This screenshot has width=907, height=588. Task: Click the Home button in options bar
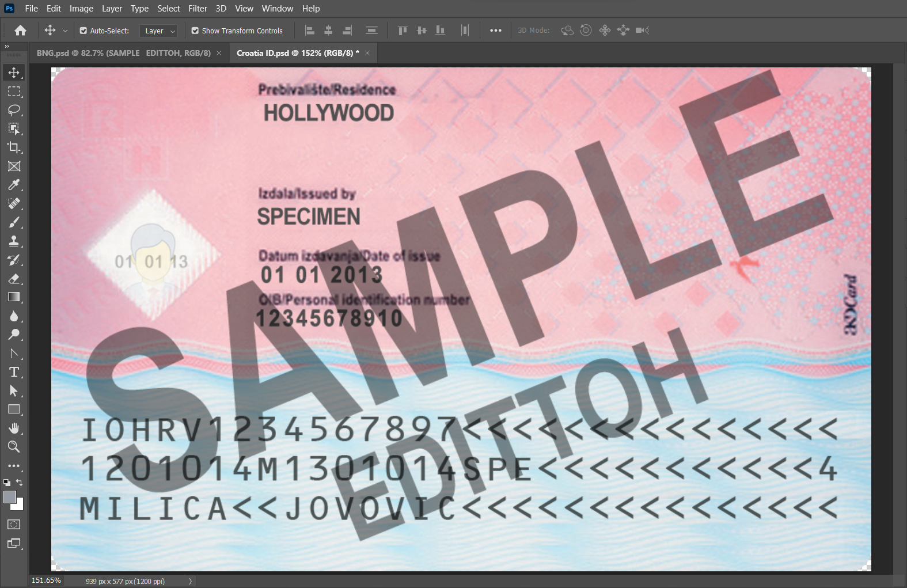coord(21,31)
